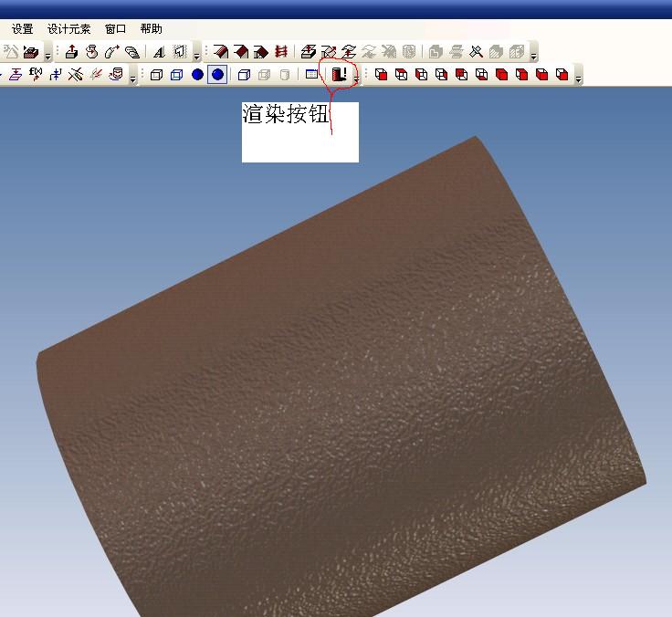Click the third dark-red face edit icon
This screenshot has height=617, width=672.
click(261, 52)
